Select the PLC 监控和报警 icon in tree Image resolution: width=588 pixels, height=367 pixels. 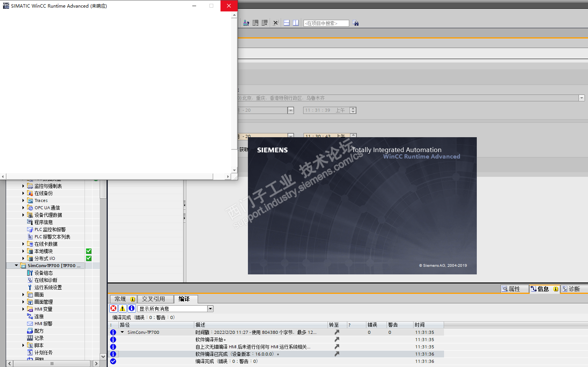[x=30, y=229]
